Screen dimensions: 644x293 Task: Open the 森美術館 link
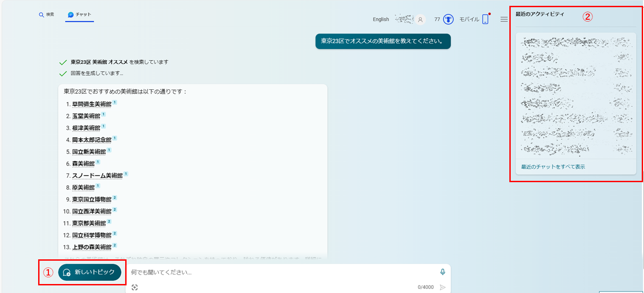[x=83, y=163]
